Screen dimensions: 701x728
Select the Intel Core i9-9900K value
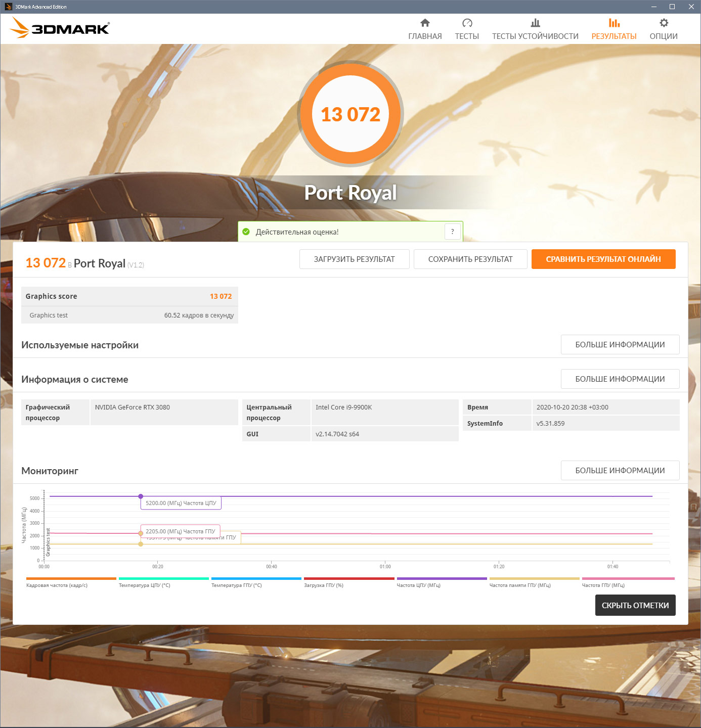point(344,407)
